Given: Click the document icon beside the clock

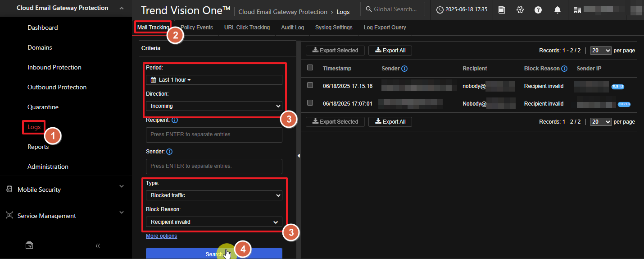Looking at the screenshot, I should tap(502, 10).
